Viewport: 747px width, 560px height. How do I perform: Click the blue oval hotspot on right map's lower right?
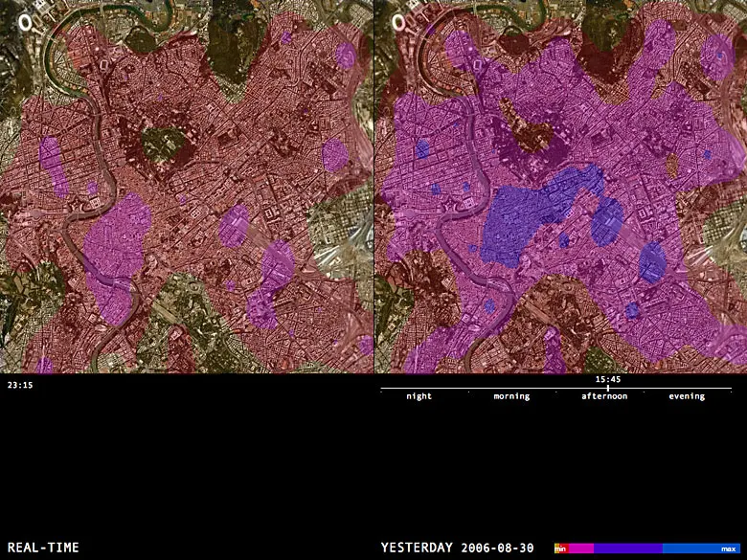pyautogui.click(x=652, y=262)
